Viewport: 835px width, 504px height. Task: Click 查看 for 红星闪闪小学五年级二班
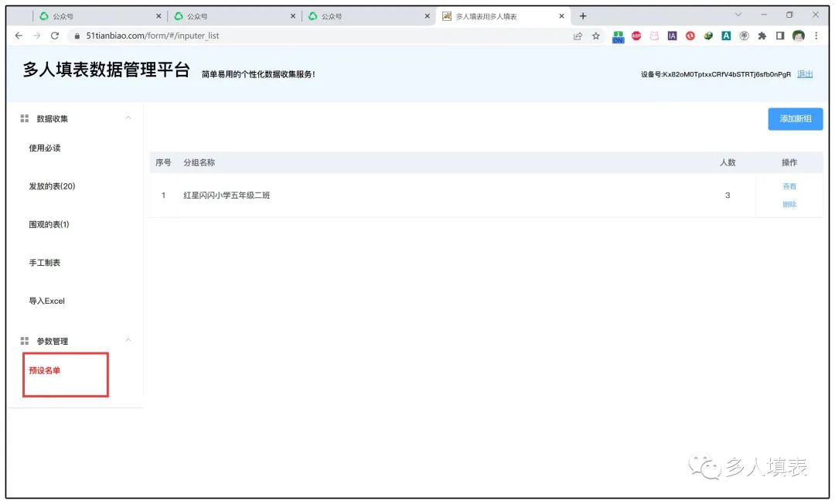point(789,186)
